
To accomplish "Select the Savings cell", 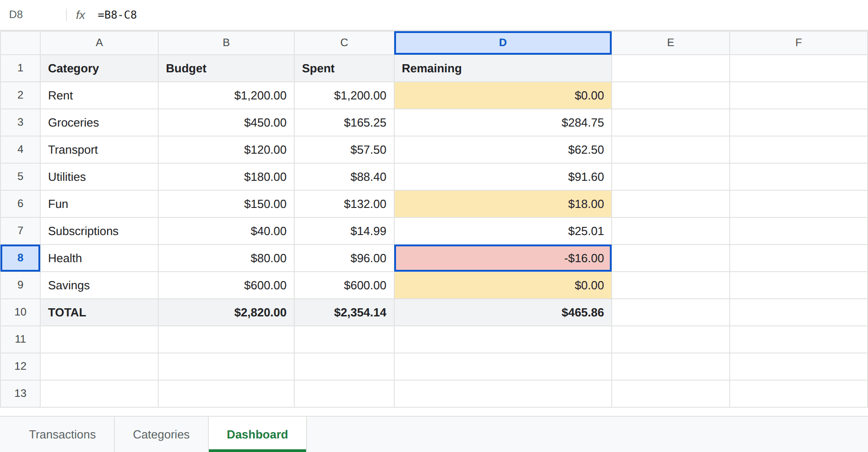I will point(99,285).
